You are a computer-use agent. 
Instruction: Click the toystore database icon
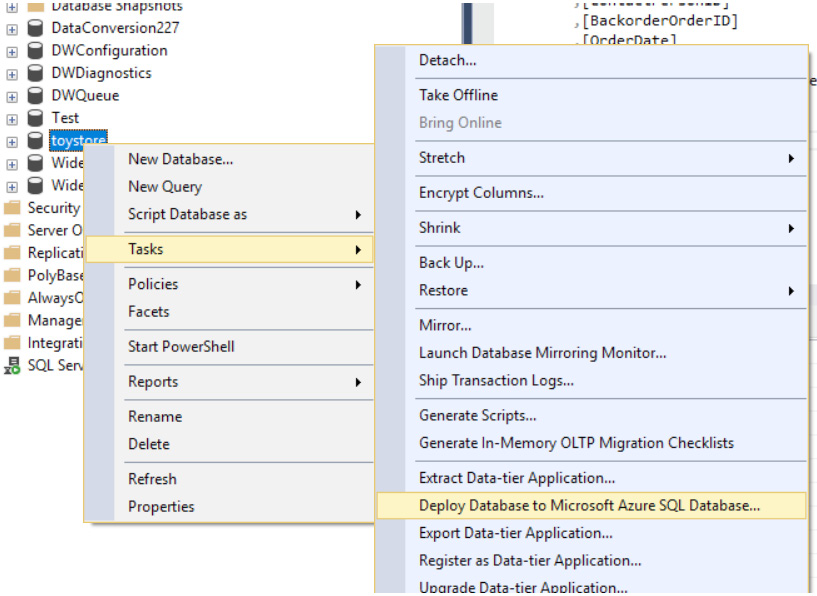tap(35, 141)
